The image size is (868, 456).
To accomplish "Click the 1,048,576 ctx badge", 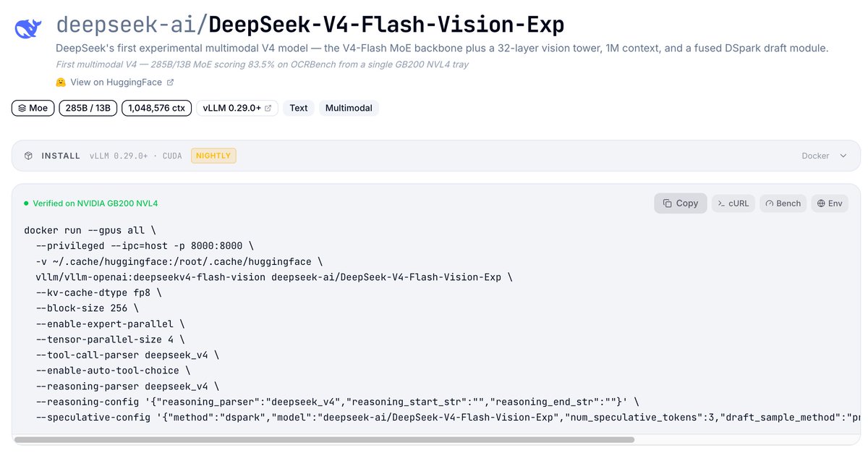I will (156, 108).
